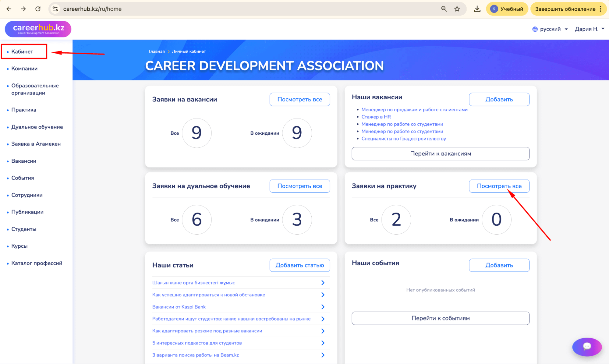609x364 pixels.
Task: Click the Главная breadcrumb link
Action: point(157,51)
